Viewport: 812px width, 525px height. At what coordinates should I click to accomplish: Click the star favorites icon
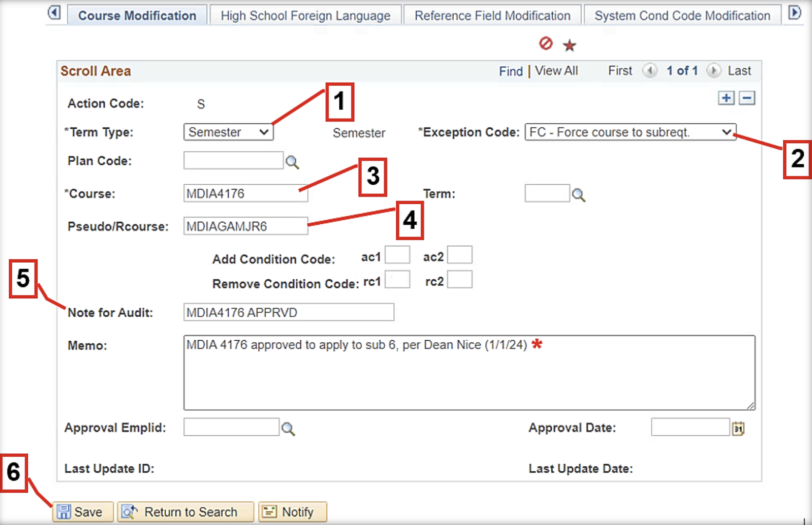tap(569, 45)
